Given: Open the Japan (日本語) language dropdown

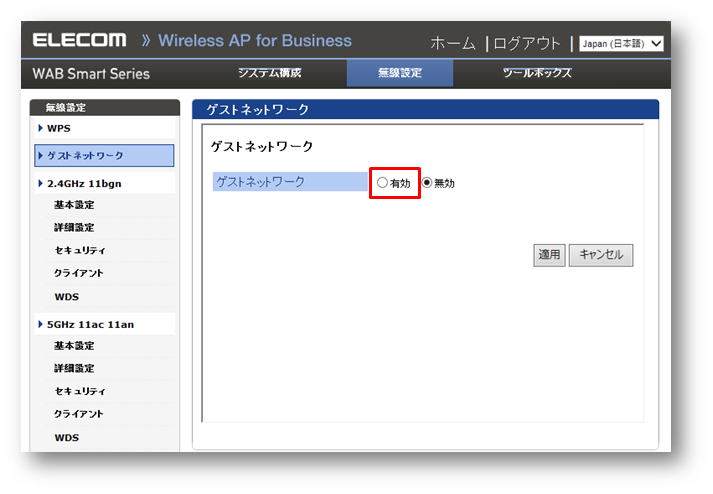Looking at the screenshot, I should pos(621,44).
